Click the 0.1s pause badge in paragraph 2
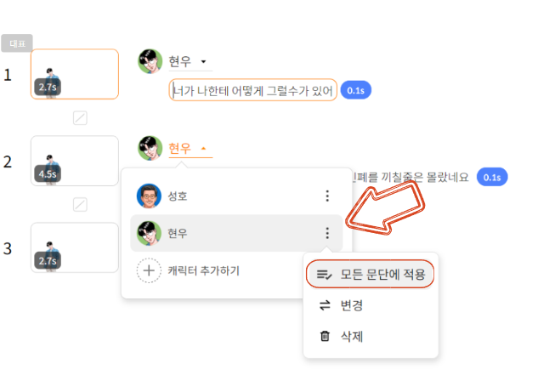 (x=492, y=177)
